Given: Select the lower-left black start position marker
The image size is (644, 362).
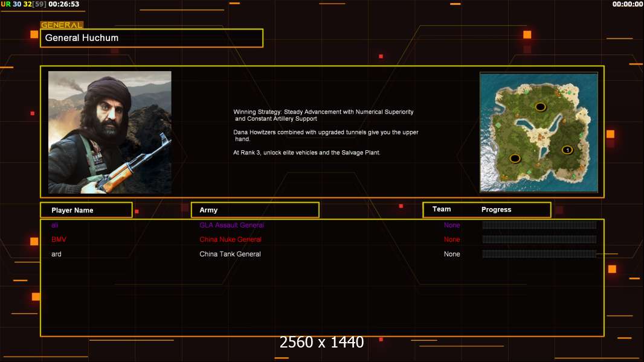Looking at the screenshot, I should [515, 158].
